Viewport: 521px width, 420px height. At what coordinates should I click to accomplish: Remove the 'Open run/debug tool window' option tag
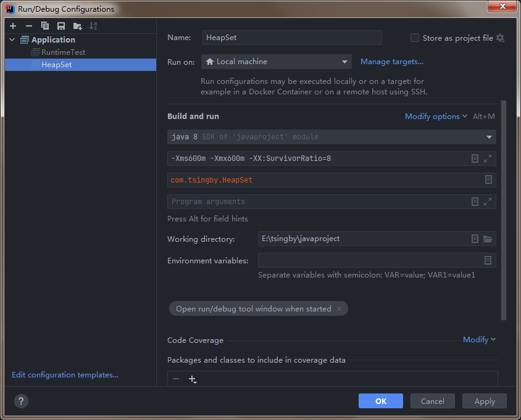(x=340, y=309)
